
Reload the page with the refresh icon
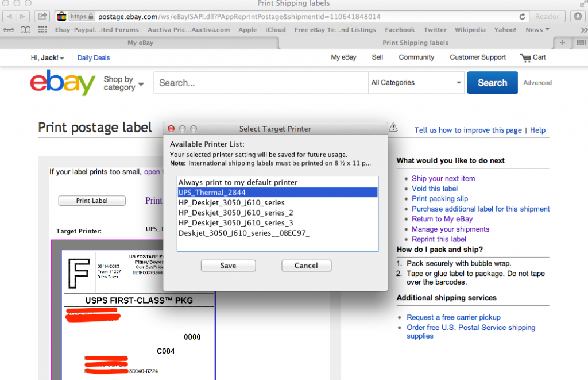pyautogui.click(x=522, y=17)
